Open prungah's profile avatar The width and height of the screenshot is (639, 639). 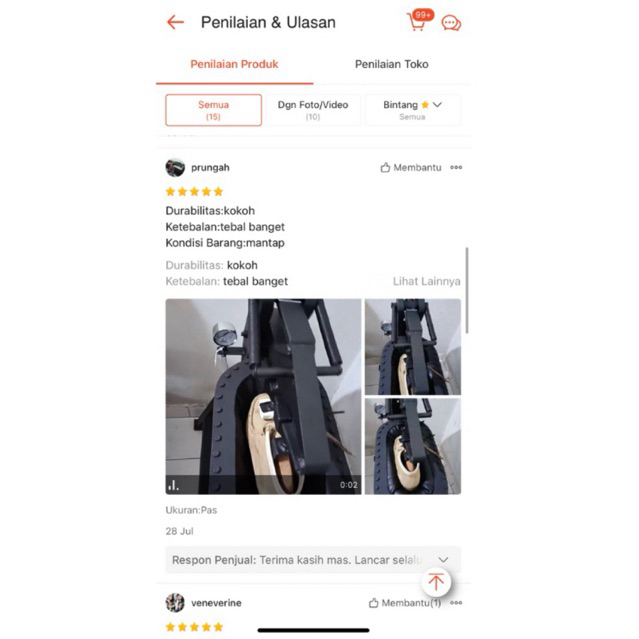click(x=175, y=167)
